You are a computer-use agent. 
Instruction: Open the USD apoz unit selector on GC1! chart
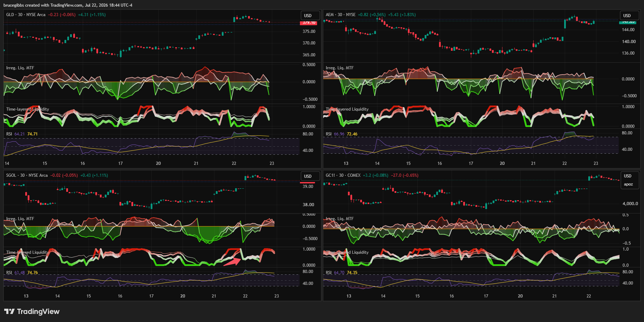pos(630,180)
